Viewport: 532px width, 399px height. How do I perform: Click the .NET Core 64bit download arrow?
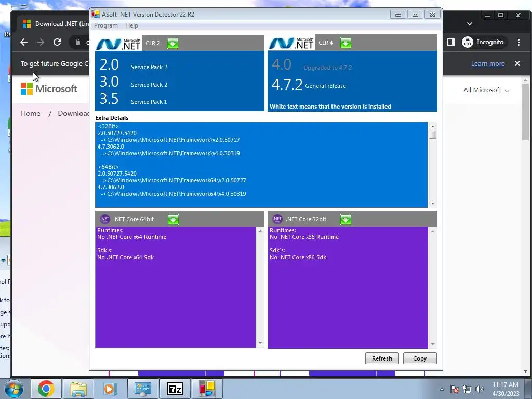pyautogui.click(x=173, y=220)
